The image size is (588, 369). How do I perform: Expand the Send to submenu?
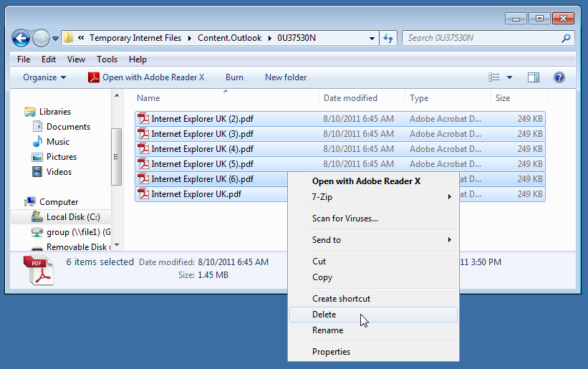pos(374,240)
